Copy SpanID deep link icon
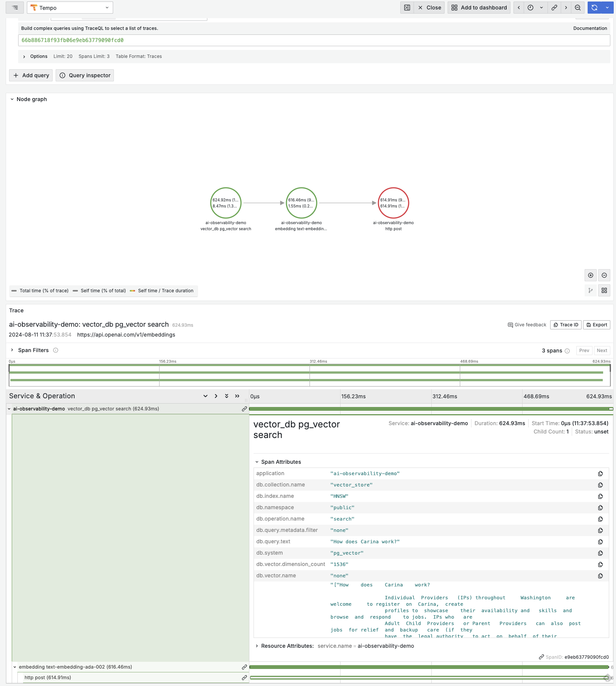This screenshot has width=616, height=686. click(541, 657)
